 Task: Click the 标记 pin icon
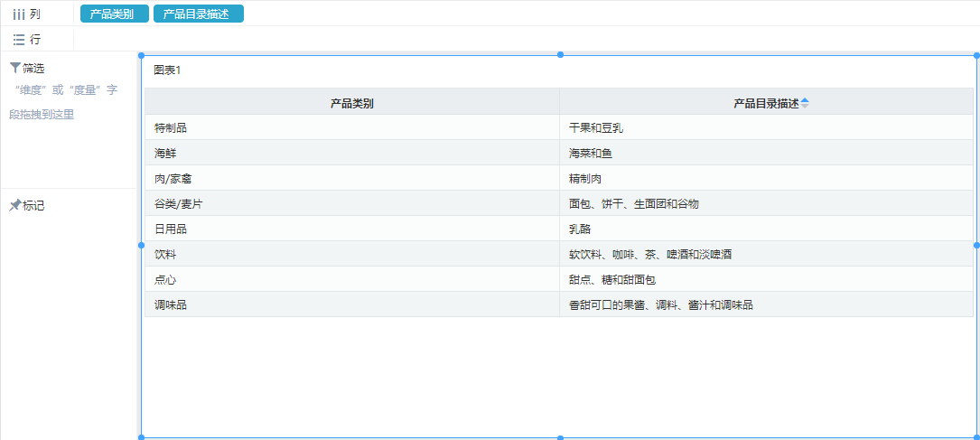(15, 206)
